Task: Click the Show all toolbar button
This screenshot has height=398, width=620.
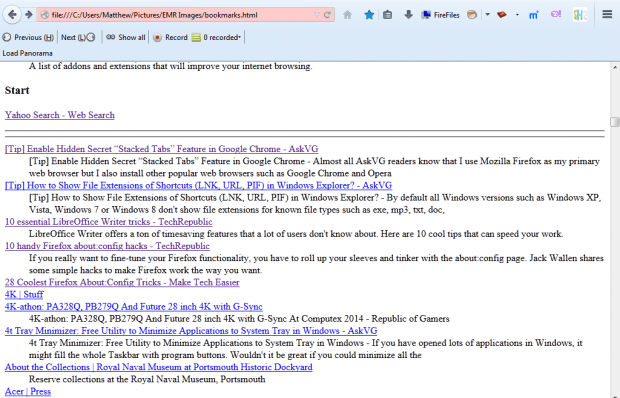Action: [x=126, y=37]
